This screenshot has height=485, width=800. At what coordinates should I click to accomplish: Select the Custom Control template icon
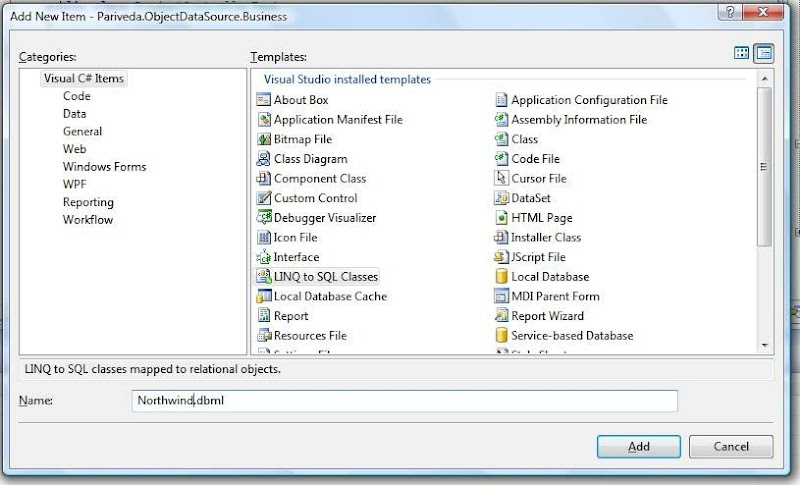[x=263, y=198]
